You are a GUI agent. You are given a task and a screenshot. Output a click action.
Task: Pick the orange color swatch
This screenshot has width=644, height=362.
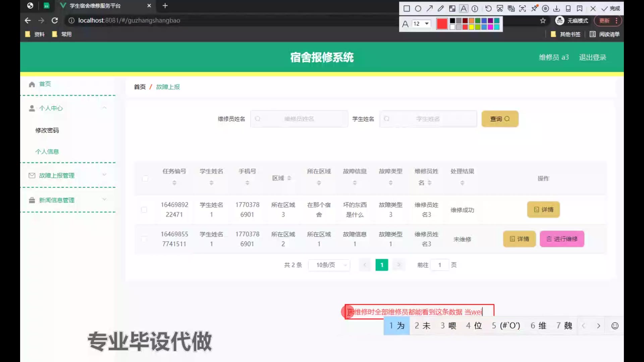click(472, 21)
